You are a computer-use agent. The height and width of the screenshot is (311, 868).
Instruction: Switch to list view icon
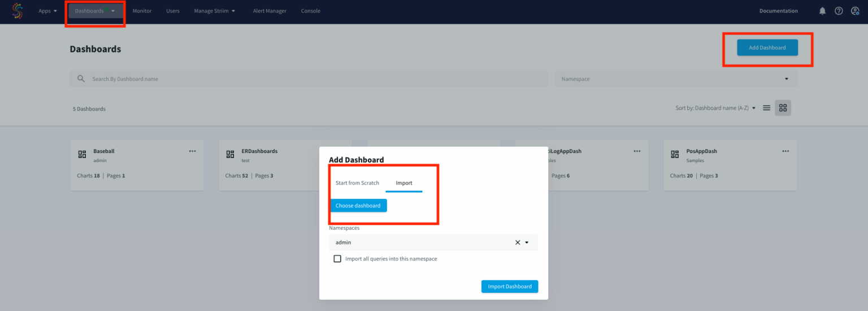point(767,108)
